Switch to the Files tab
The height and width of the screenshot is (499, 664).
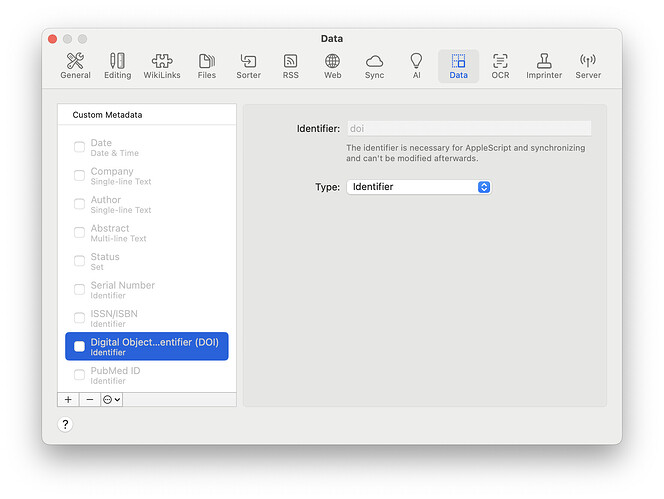click(206, 66)
